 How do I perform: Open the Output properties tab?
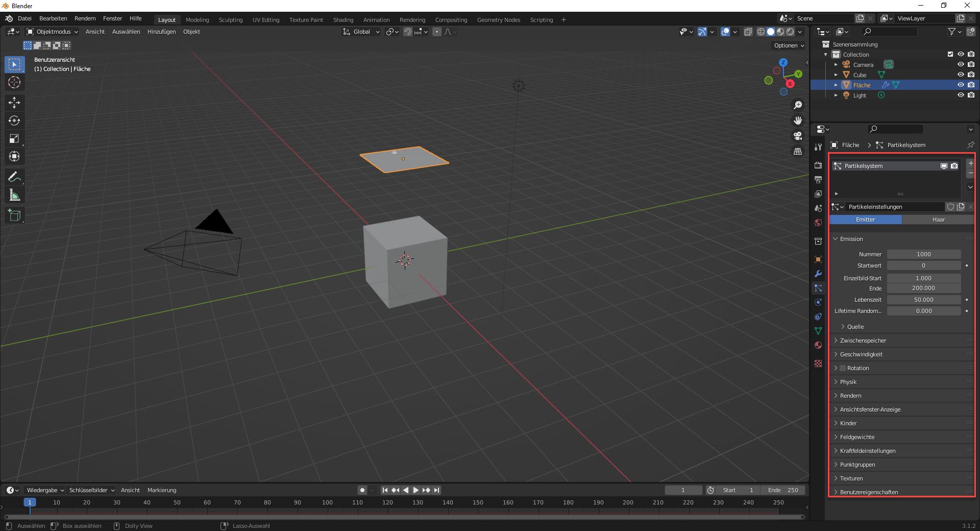pos(818,180)
